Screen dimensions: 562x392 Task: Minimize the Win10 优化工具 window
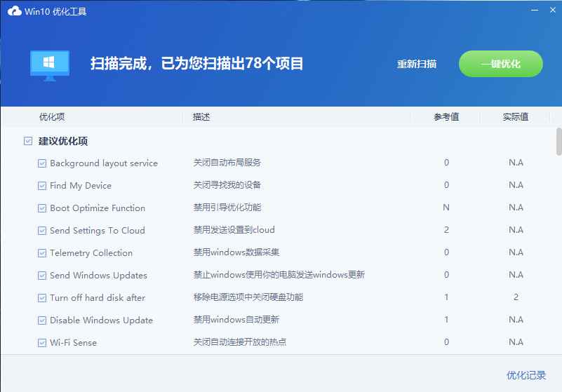pyautogui.click(x=535, y=10)
